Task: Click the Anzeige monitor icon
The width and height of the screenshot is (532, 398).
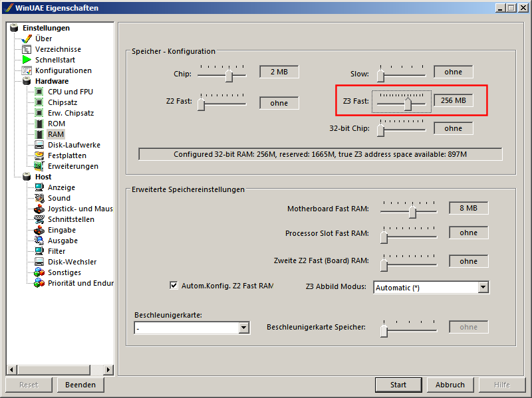Action: click(x=39, y=187)
